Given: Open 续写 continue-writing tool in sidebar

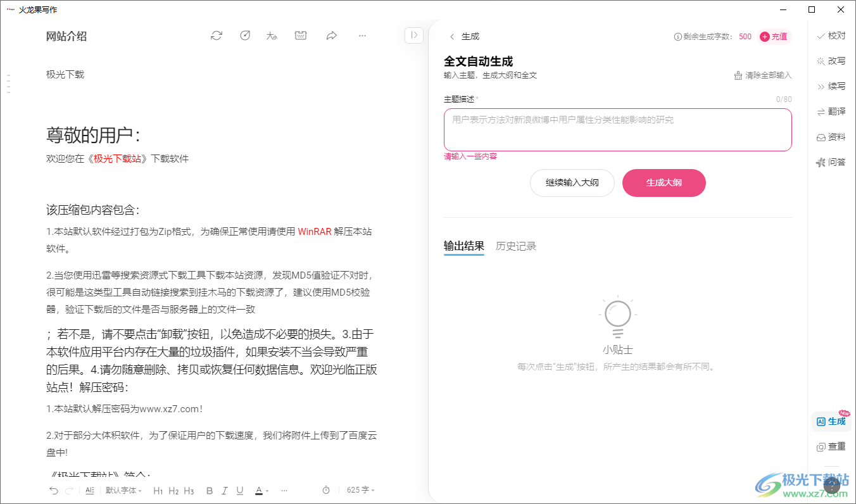Looking at the screenshot, I should (x=831, y=86).
